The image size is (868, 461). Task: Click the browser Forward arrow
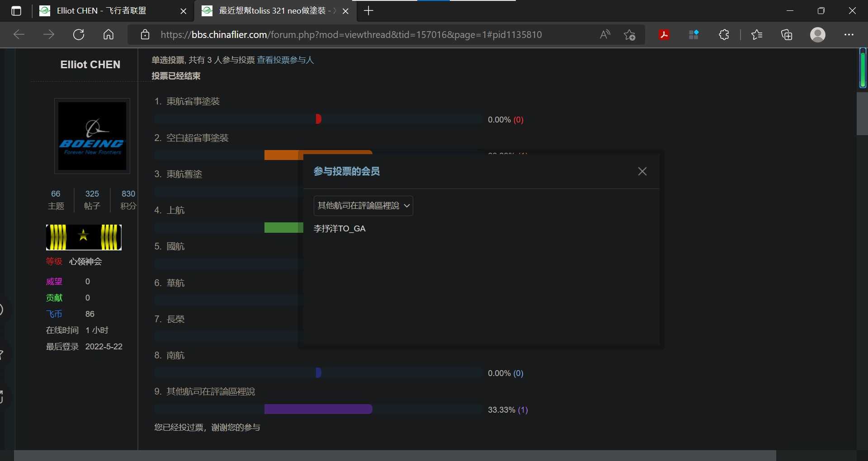point(49,35)
